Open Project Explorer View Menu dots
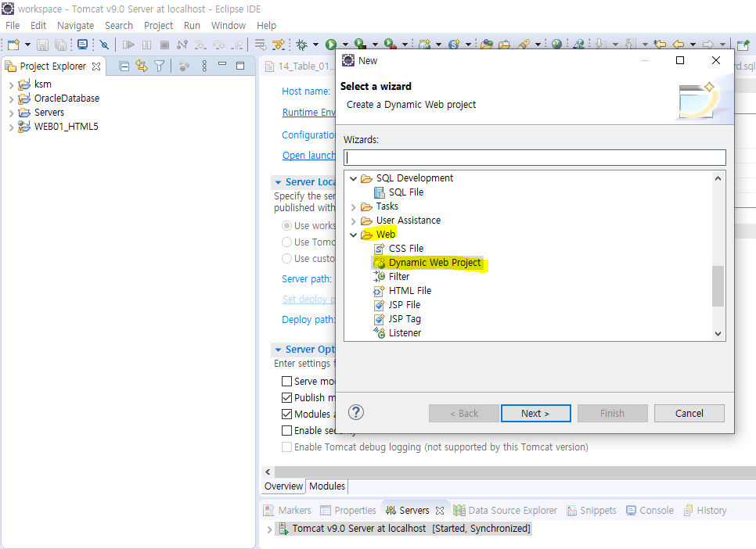The height and width of the screenshot is (549, 756). tap(204, 66)
